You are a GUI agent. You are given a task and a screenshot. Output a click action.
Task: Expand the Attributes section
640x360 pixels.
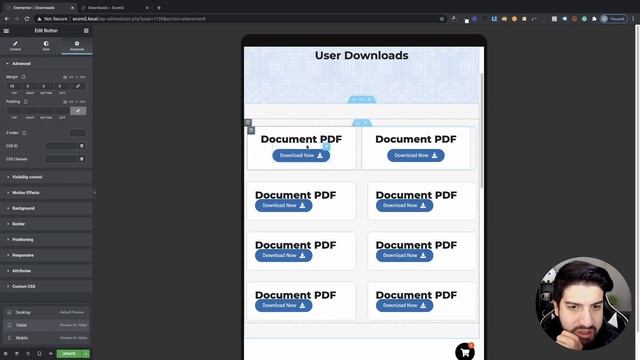tap(46, 271)
